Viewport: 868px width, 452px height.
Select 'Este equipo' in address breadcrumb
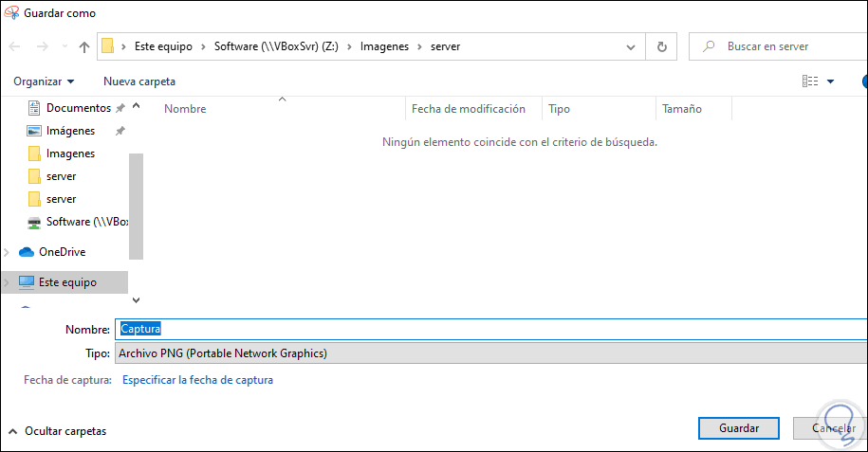[x=163, y=46]
